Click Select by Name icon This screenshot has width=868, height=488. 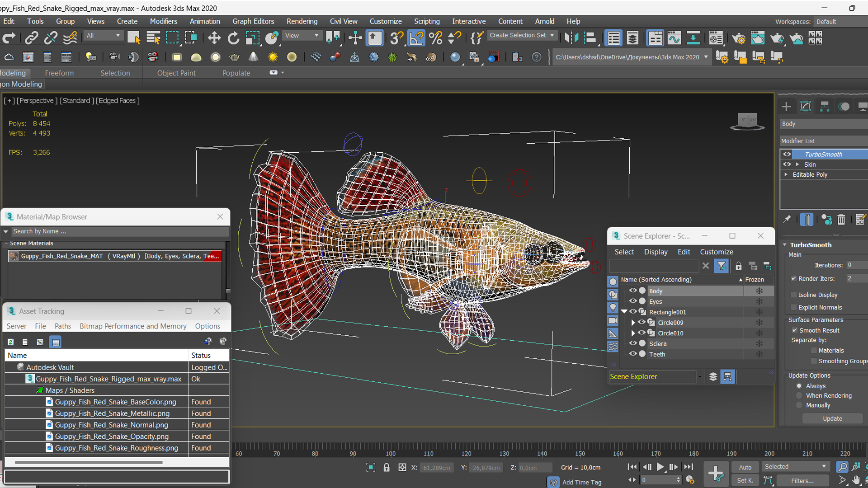pyautogui.click(x=153, y=38)
